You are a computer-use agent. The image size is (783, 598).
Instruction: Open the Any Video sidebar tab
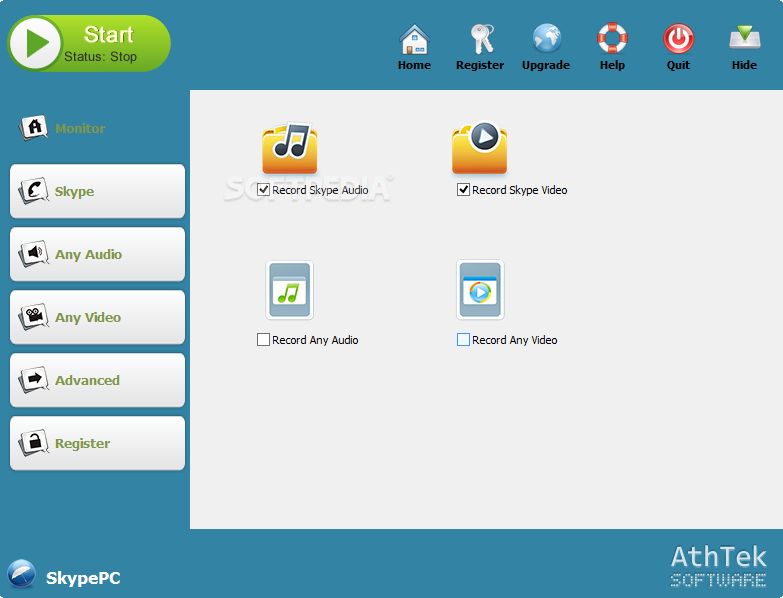(97, 317)
